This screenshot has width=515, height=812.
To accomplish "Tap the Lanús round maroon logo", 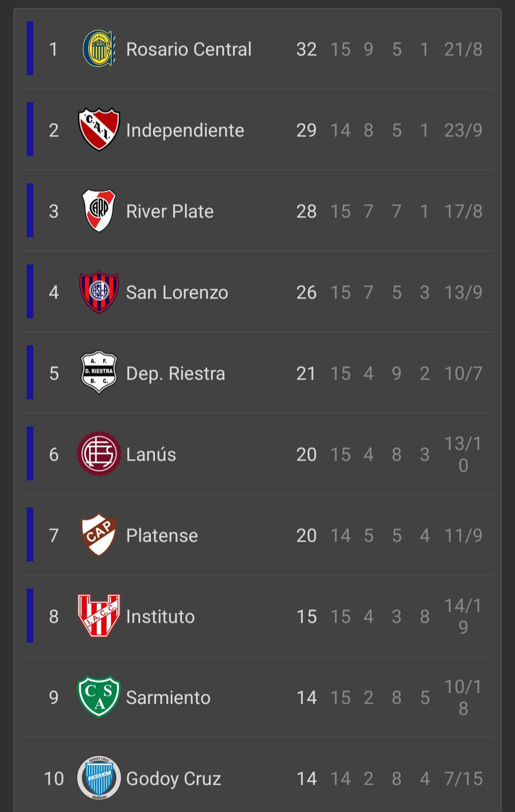I will [99, 453].
